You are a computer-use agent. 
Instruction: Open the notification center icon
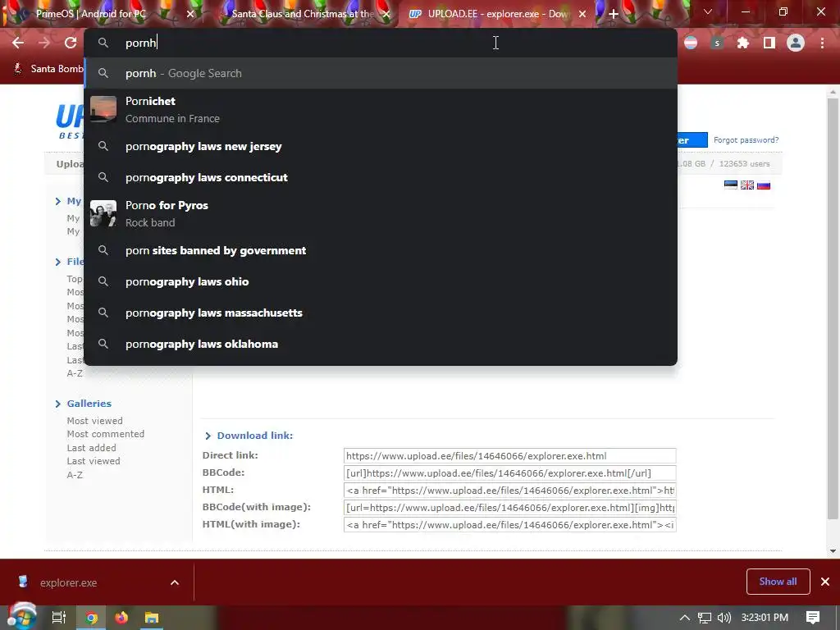point(813,618)
